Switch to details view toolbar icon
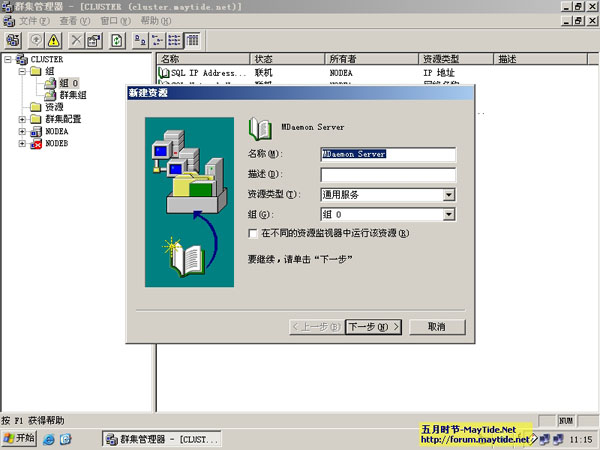This screenshot has height=450, width=600. 192,40
